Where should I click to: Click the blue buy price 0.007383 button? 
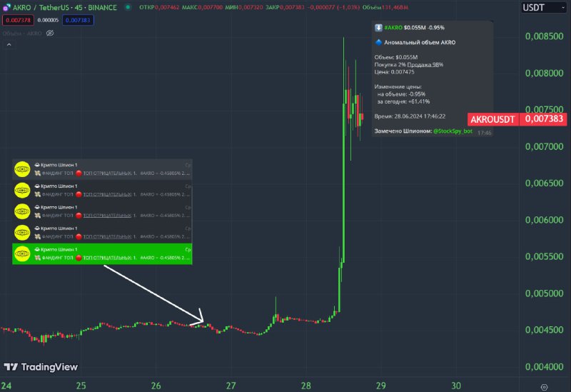(78, 20)
